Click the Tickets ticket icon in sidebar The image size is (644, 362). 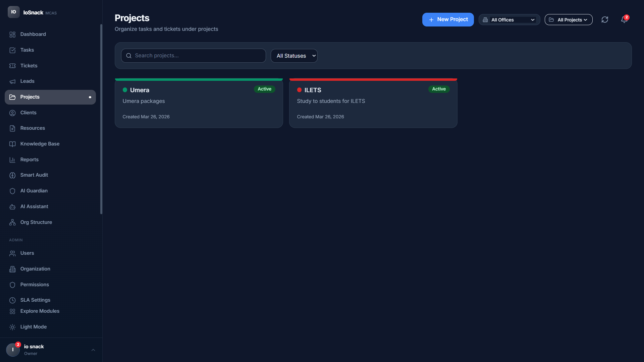coord(12,66)
